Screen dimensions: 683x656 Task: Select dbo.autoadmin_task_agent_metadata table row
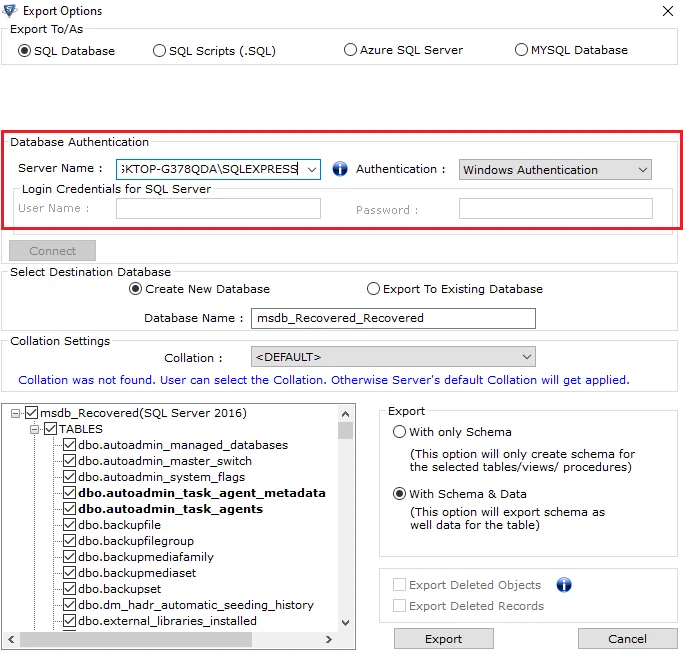[x=202, y=493]
